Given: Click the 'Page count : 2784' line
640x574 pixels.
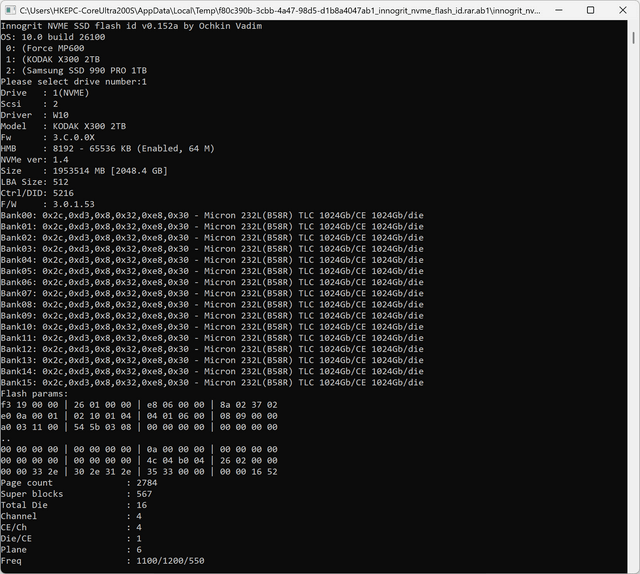Looking at the screenshot, I should (x=79, y=483).
